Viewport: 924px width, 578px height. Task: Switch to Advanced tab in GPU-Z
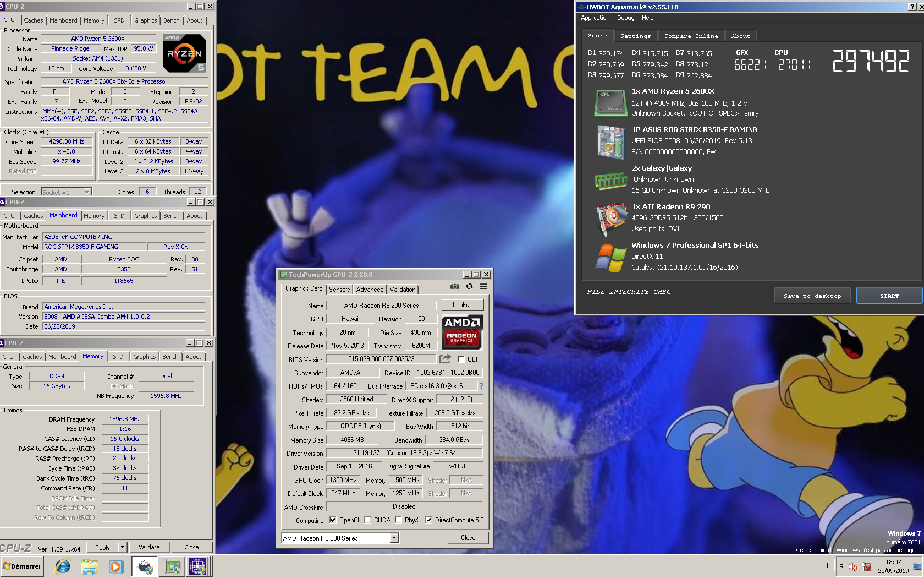click(370, 289)
